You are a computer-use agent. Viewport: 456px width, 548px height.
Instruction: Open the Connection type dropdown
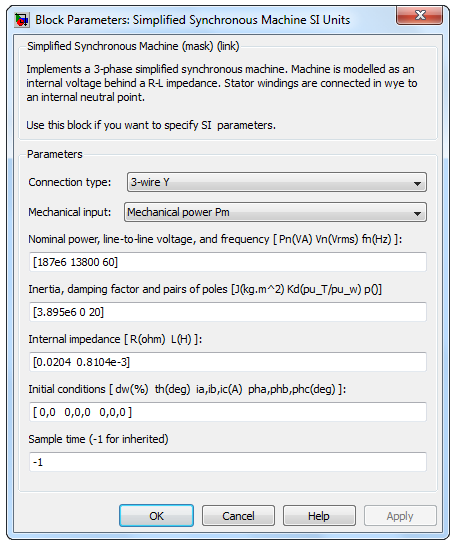(277, 182)
